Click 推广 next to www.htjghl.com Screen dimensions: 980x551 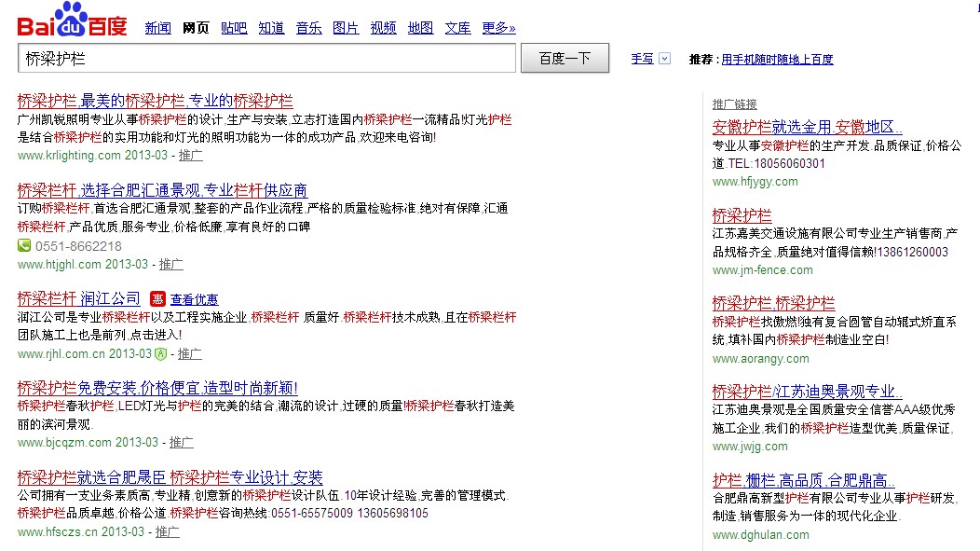[171, 265]
